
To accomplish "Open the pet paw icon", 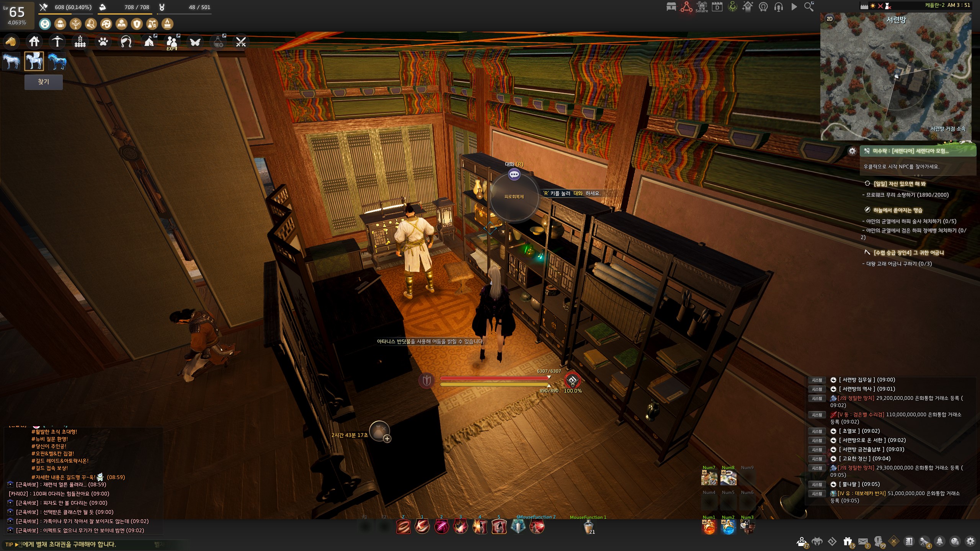I will pyautogui.click(x=103, y=41).
